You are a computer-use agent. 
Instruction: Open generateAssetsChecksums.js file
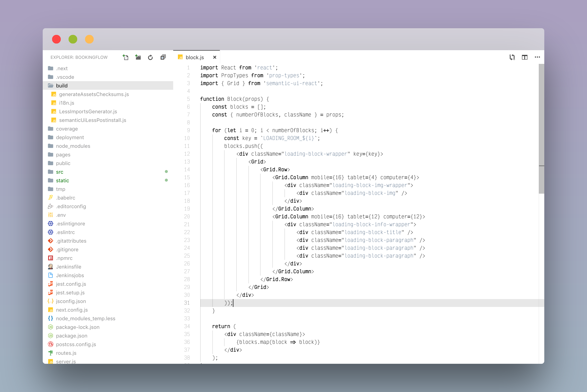click(94, 94)
